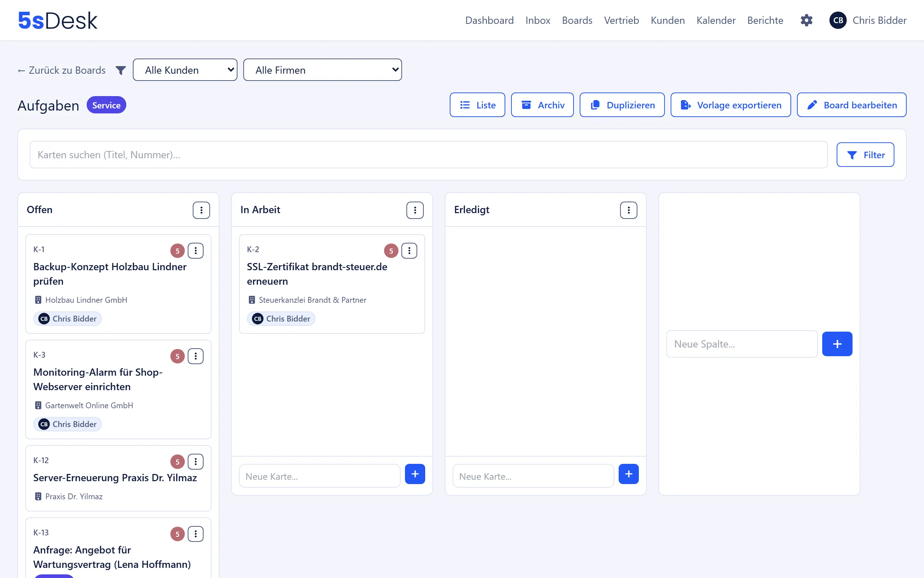Click the Karten suchen search field
This screenshot has width=924, height=578.
point(428,155)
